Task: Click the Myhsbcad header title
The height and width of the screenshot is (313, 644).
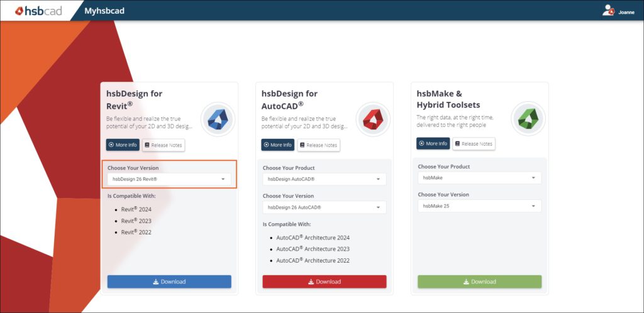Action: [104, 11]
